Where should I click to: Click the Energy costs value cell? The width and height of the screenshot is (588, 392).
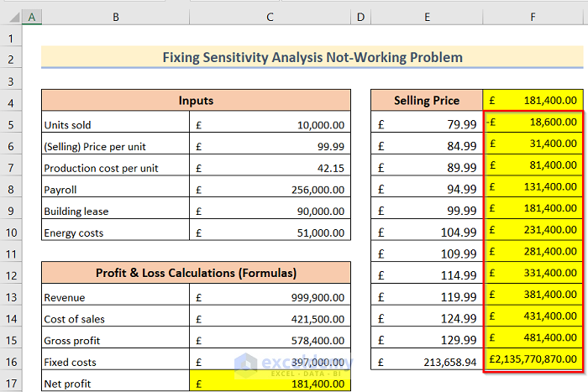tap(270, 233)
